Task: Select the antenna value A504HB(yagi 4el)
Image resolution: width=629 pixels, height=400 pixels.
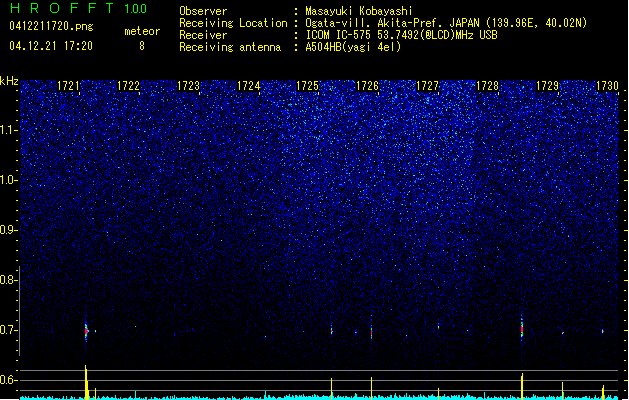Action: 353,47
